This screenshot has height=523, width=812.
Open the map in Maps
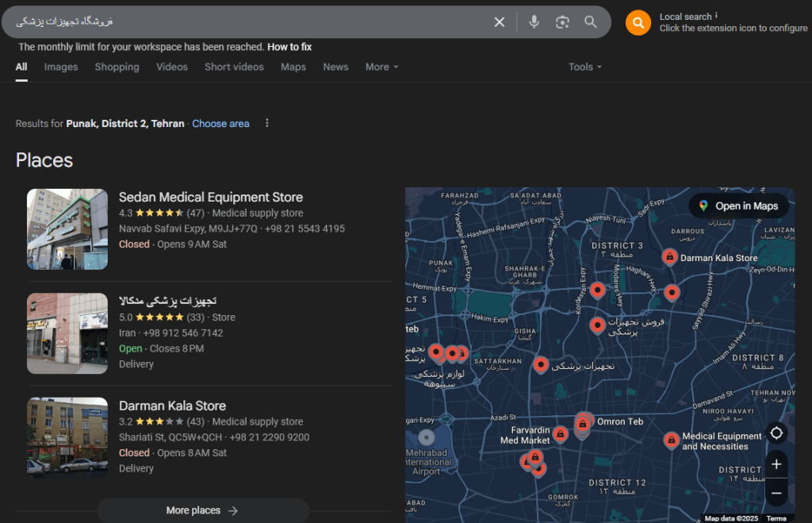tap(738, 206)
